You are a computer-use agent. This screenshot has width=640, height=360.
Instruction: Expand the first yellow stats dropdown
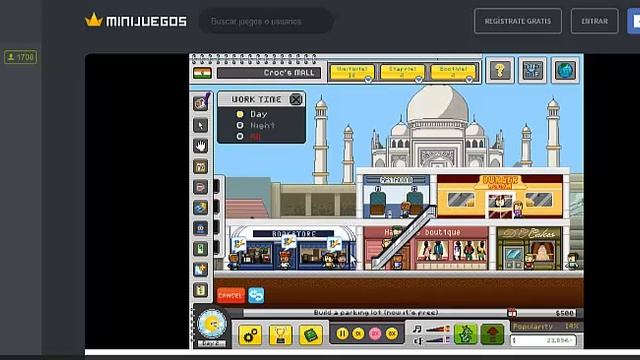[352, 73]
